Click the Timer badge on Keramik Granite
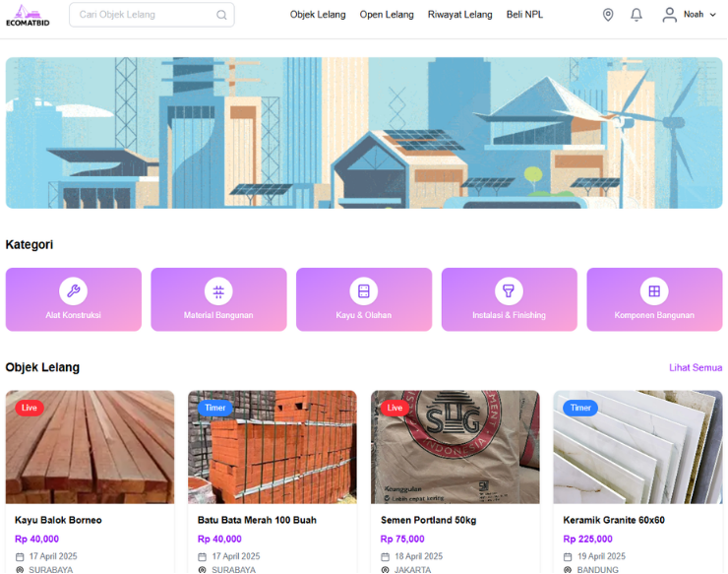Image resolution: width=728 pixels, height=574 pixels. pos(580,408)
